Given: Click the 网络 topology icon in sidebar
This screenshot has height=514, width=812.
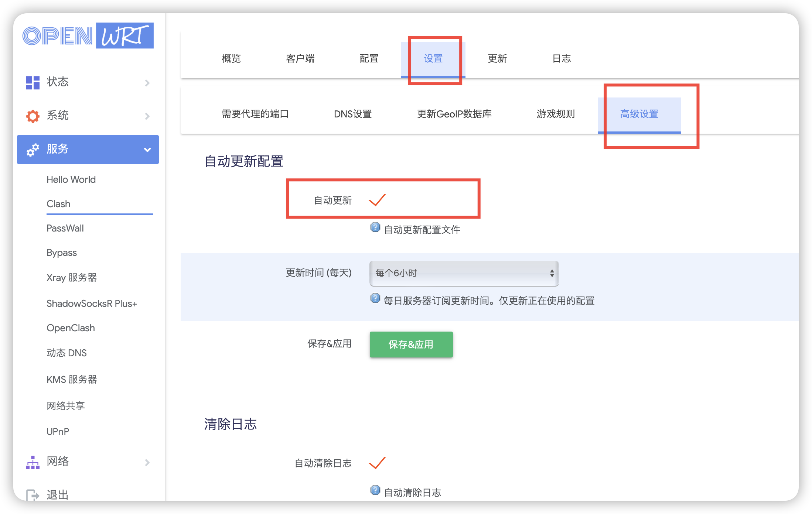Looking at the screenshot, I should [x=33, y=462].
